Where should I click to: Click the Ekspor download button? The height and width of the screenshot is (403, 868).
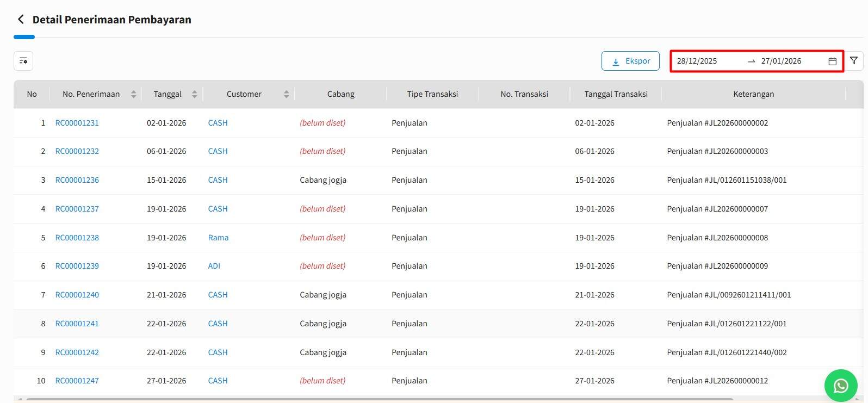[630, 61]
